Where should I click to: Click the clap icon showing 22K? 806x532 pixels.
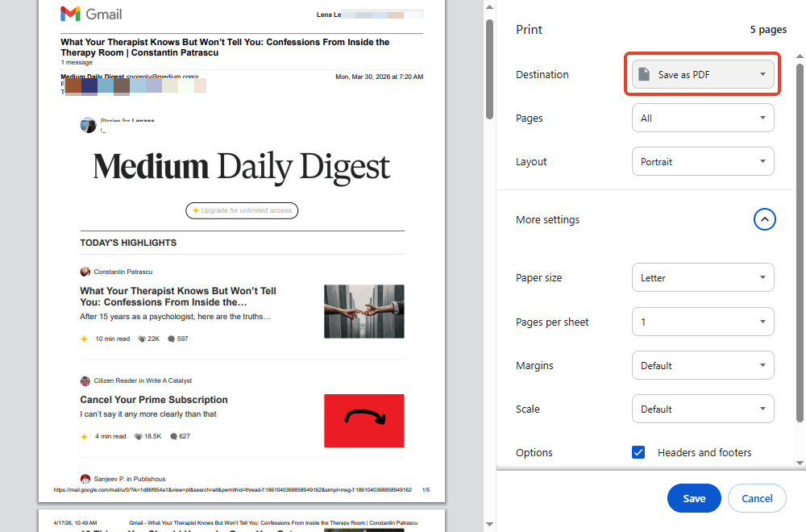[142, 339]
